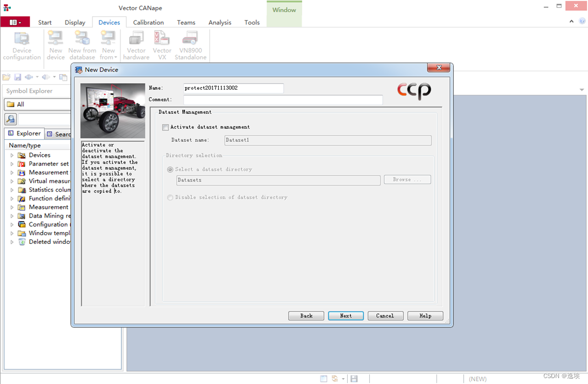Switch to the Explorer tab
Viewport: 588px width, 384px height.
[x=24, y=133]
